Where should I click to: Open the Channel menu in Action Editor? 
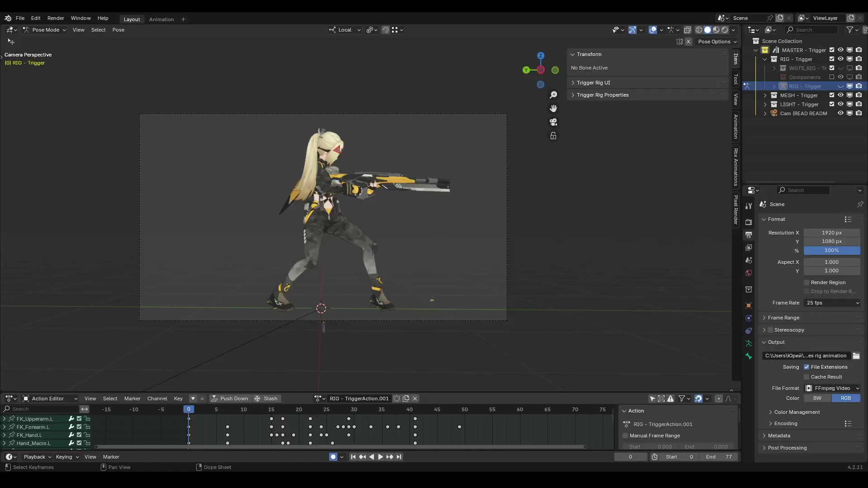(x=157, y=399)
